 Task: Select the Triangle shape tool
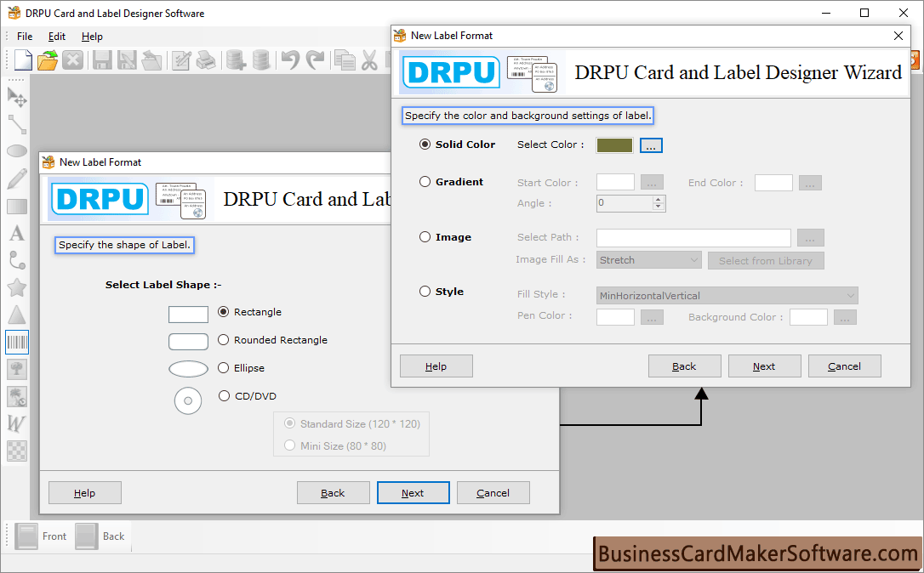tap(16, 315)
